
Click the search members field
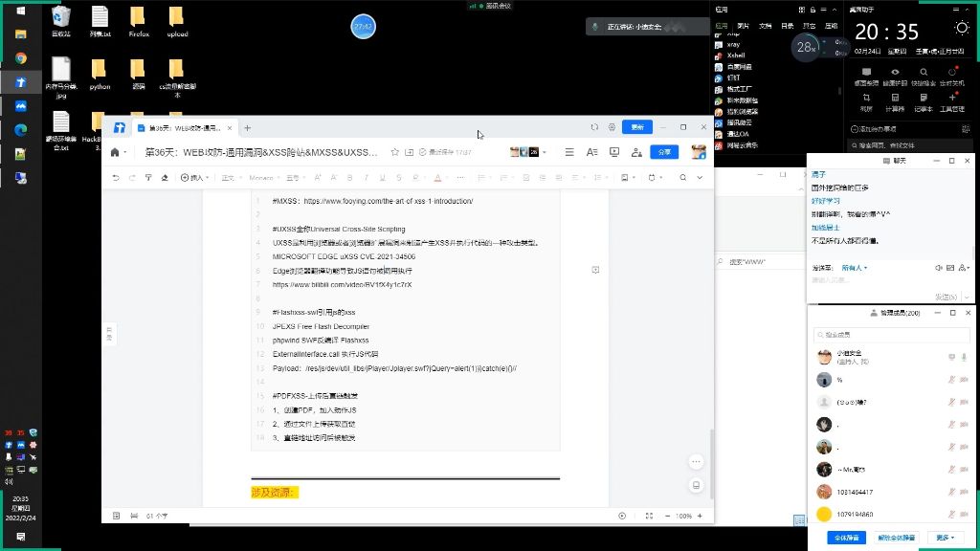(891, 335)
